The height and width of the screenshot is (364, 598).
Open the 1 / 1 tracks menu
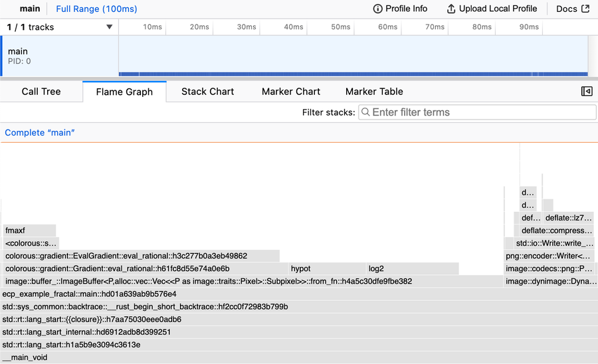coord(60,27)
